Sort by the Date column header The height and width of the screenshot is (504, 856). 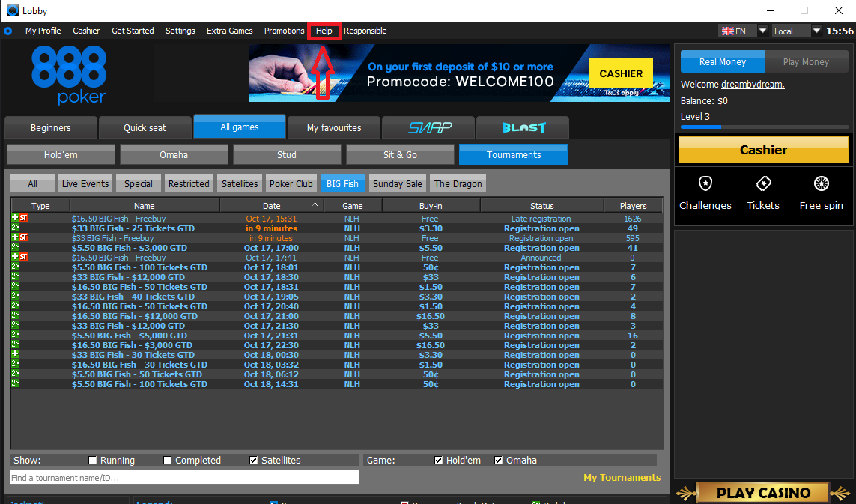(272, 206)
